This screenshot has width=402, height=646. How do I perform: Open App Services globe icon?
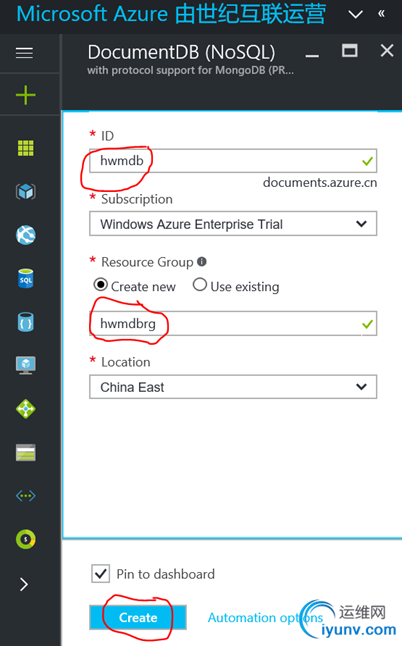pyautogui.click(x=26, y=235)
